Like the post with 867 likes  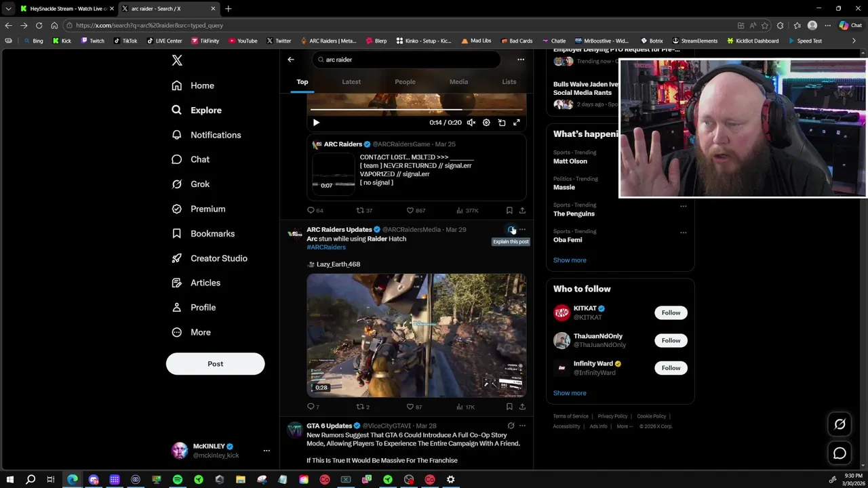pos(416,211)
